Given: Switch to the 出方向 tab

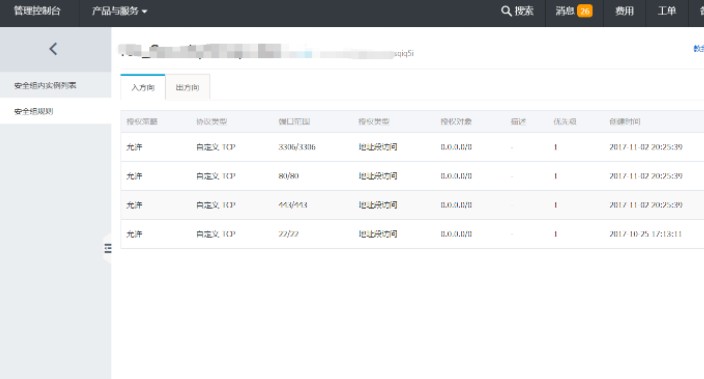Looking at the screenshot, I should tap(187, 87).
